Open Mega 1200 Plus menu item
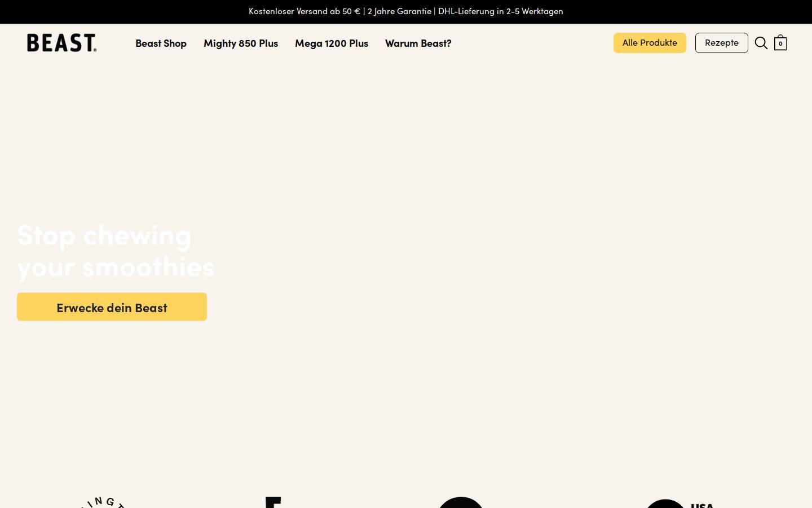 tap(332, 43)
